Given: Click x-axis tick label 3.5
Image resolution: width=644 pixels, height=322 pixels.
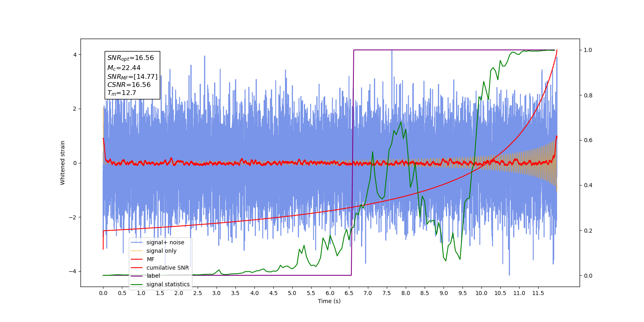Looking at the screenshot, I should 235,293.
